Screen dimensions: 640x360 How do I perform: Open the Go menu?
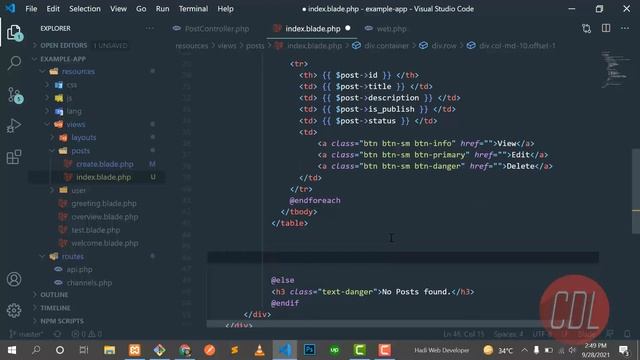pos(141,9)
